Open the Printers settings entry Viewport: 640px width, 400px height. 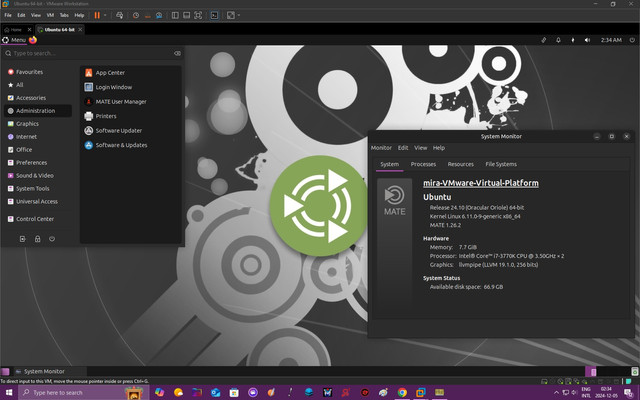click(x=106, y=116)
